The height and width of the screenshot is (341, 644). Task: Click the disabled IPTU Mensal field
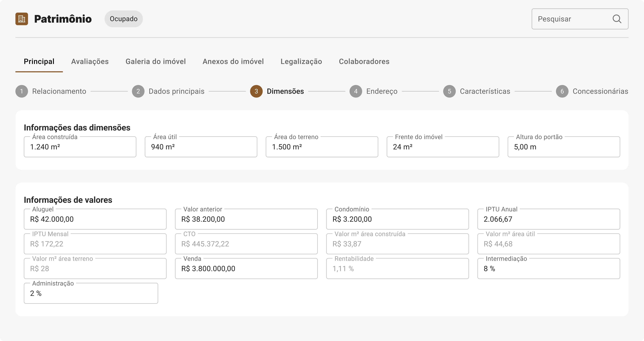95,244
